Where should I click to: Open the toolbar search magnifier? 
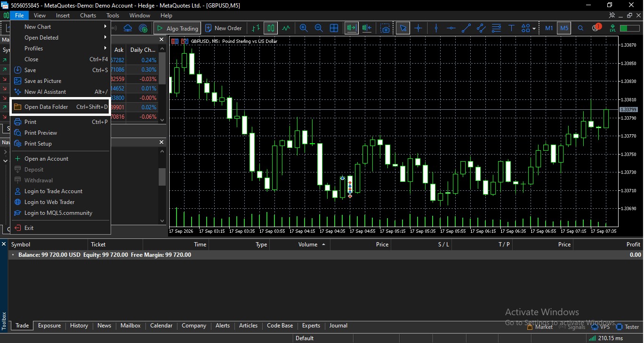(x=580, y=28)
